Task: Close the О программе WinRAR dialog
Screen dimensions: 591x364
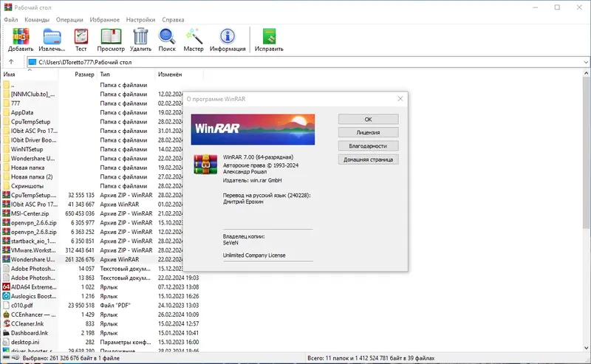Action: 400,99
